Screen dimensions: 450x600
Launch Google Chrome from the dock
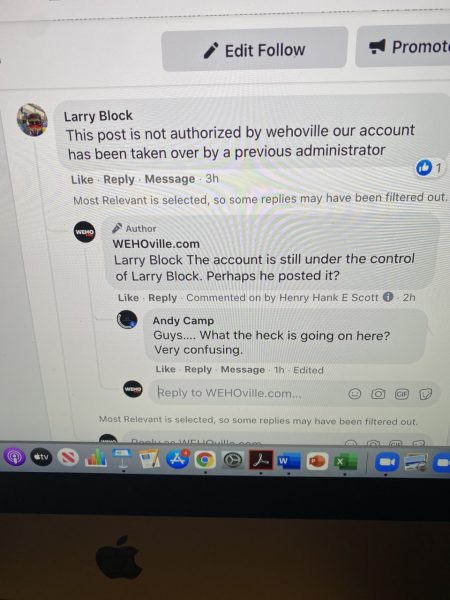(x=205, y=460)
